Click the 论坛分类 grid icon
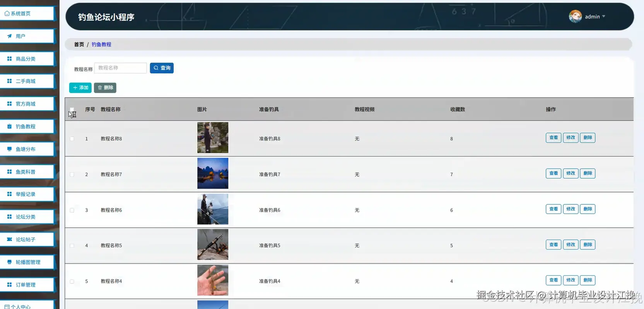 coord(9,217)
